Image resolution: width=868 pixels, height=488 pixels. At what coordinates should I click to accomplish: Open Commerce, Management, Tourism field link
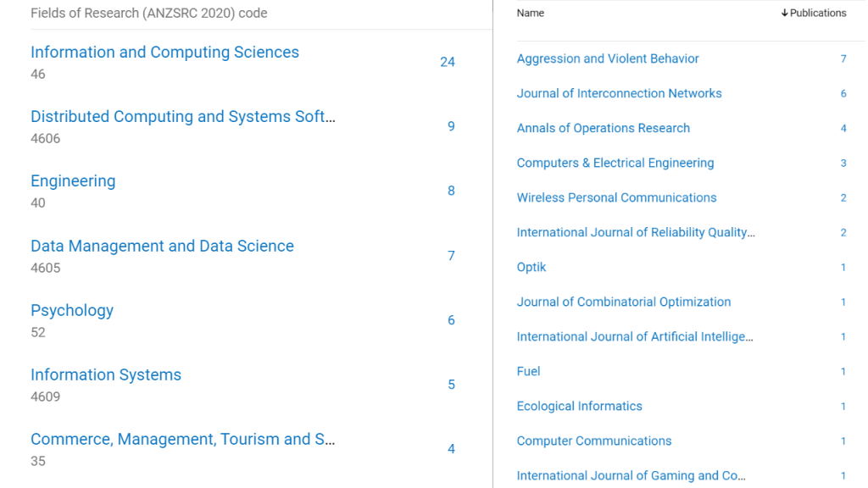coord(183,440)
